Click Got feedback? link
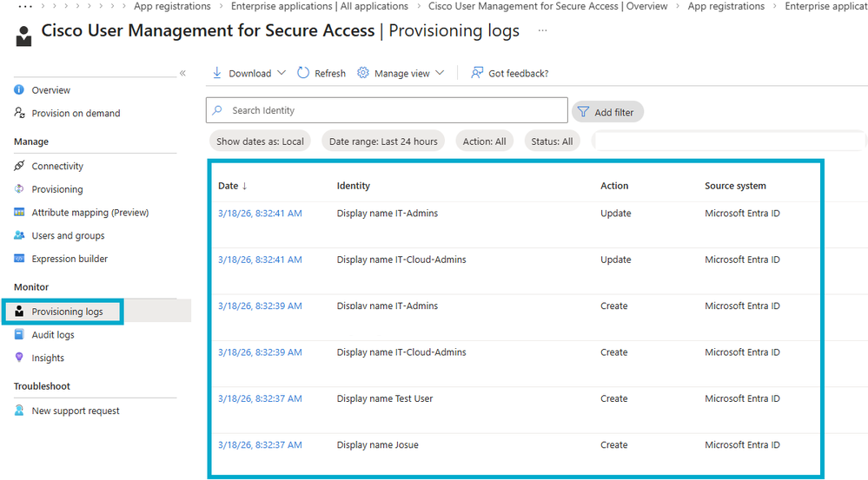 pyautogui.click(x=518, y=74)
